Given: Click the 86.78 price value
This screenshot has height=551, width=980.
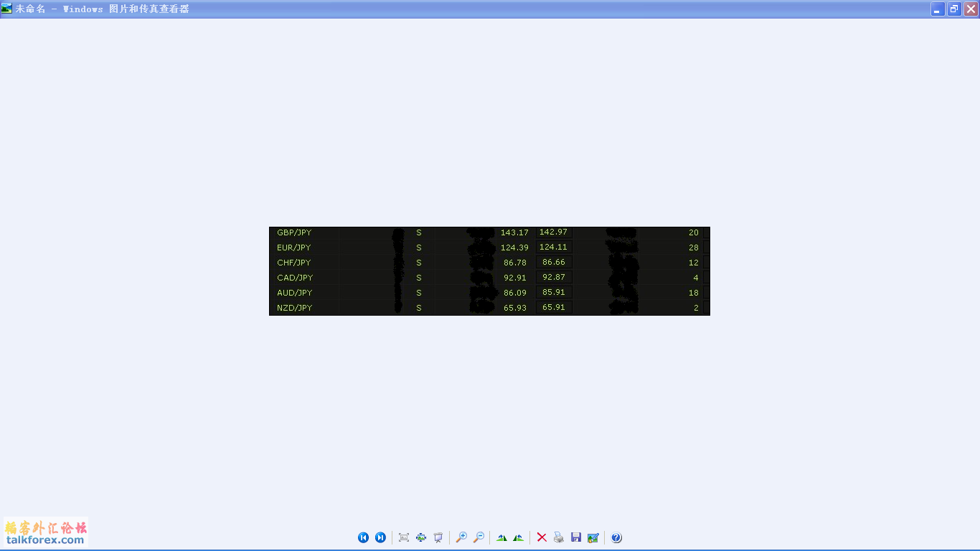Looking at the screenshot, I should 515,263.
